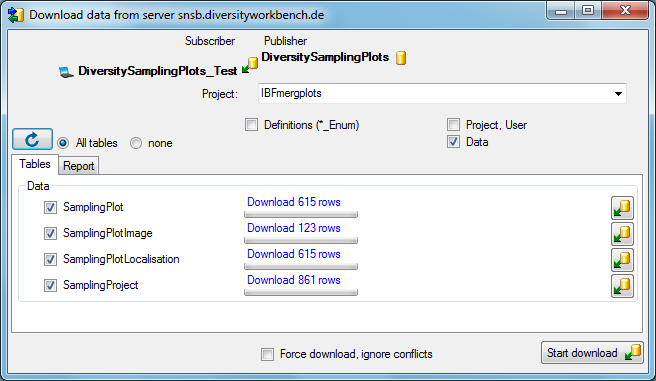Open the Project dropdown arrow
The image size is (656, 381).
(x=618, y=94)
